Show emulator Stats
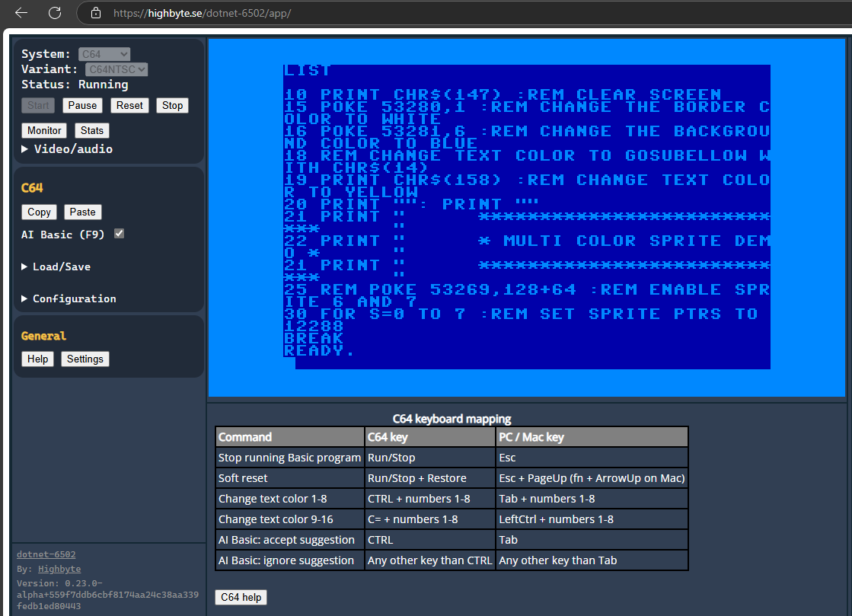This screenshot has height=616, width=852. [92, 130]
